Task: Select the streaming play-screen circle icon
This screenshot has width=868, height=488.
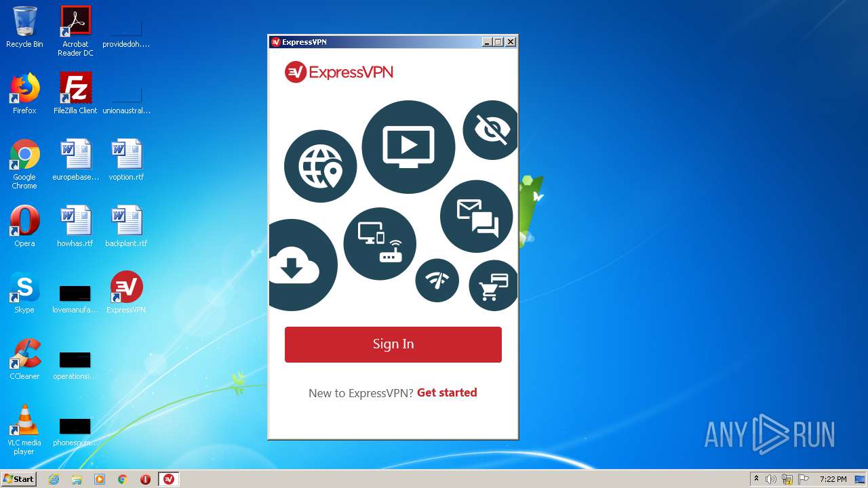Action: pyautogui.click(x=408, y=147)
